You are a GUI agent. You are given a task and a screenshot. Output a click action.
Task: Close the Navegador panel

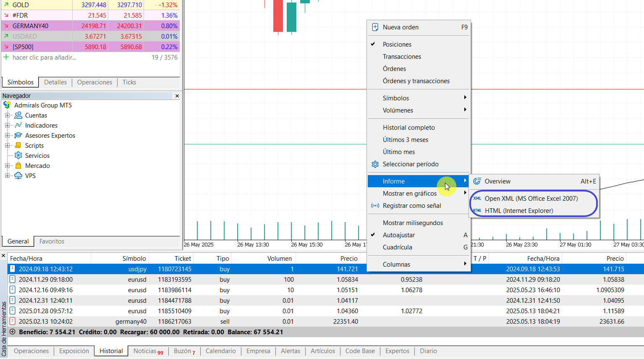coord(177,96)
